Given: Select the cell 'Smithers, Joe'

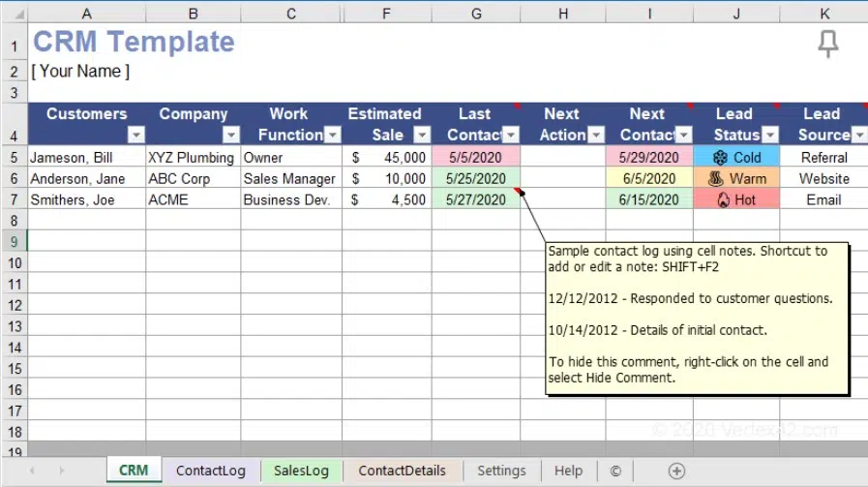Looking at the screenshot, I should [87, 199].
